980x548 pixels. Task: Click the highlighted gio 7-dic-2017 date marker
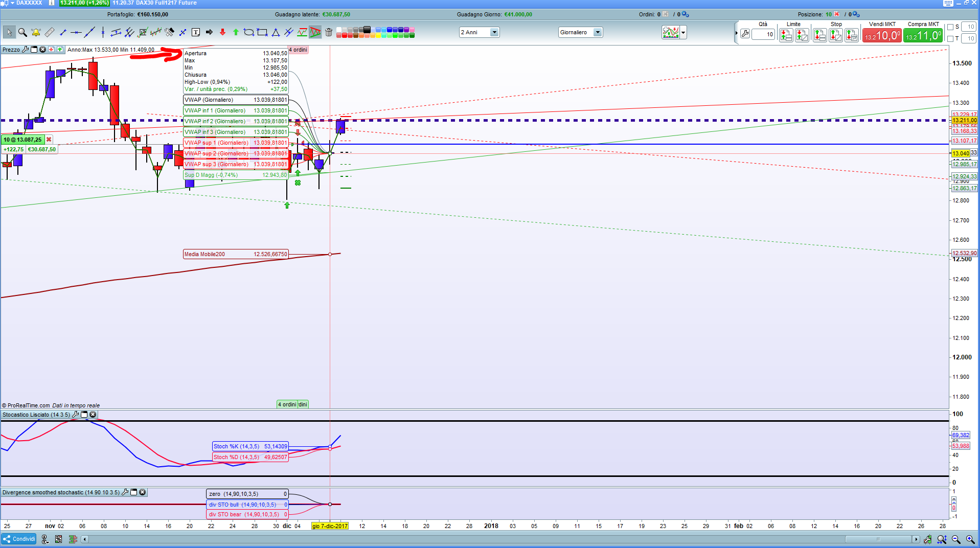tap(330, 526)
